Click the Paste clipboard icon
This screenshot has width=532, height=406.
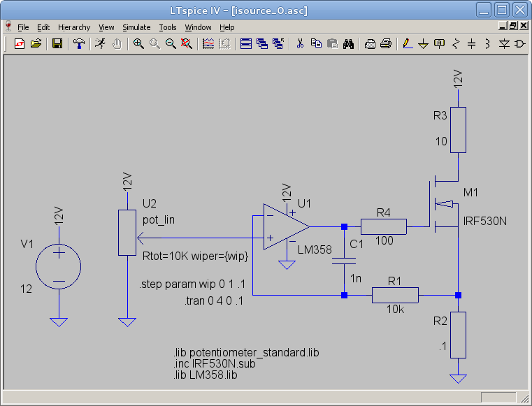[x=332, y=44]
